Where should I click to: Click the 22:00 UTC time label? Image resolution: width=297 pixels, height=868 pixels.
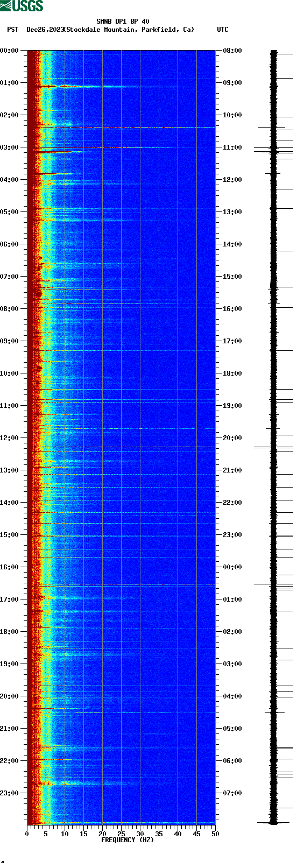coord(232,503)
